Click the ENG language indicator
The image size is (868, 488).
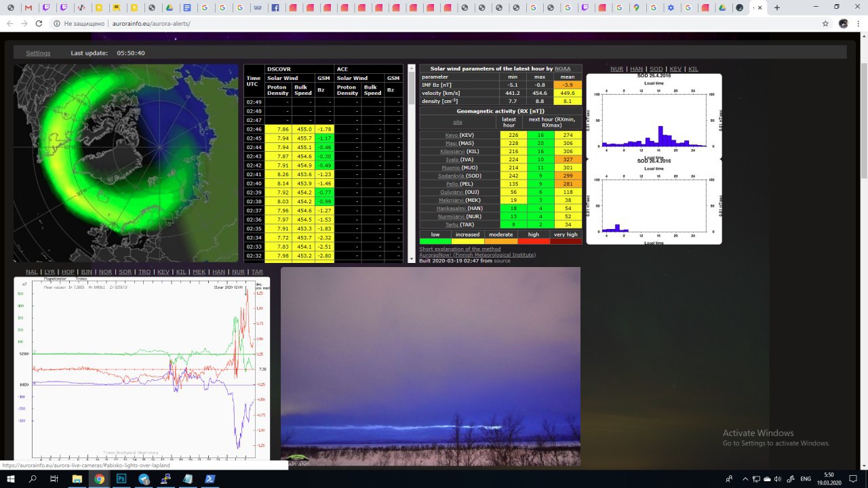806,479
